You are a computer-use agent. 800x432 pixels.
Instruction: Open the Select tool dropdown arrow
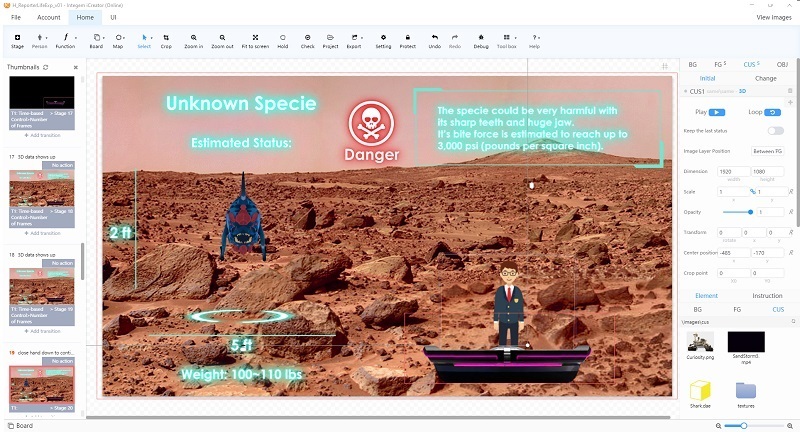pos(151,38)
